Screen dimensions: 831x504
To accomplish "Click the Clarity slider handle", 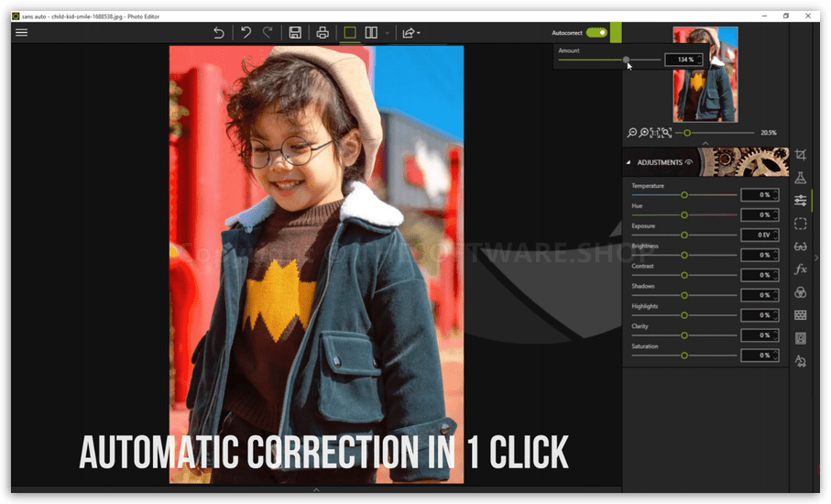I will [x=684, y=335].
